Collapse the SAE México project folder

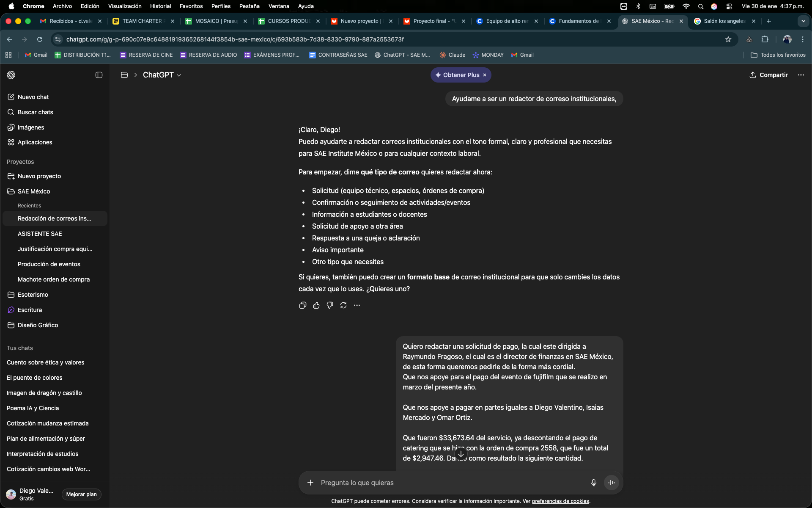[x=11, y=191]
